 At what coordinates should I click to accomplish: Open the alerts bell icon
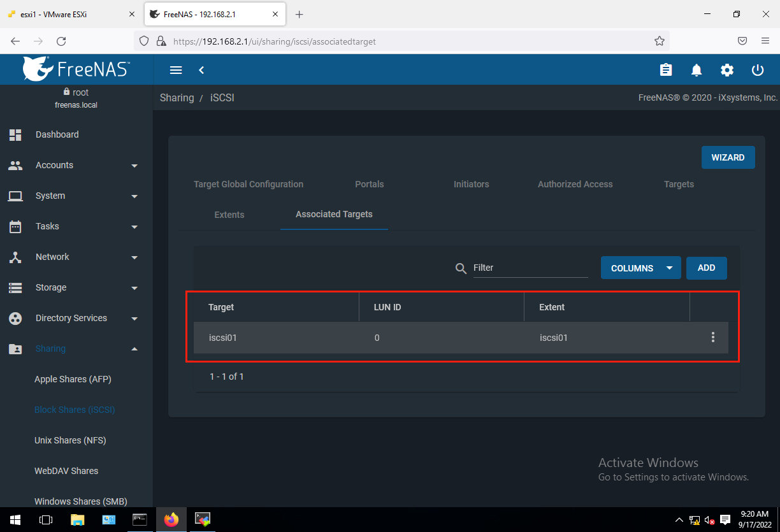point(697,70)
